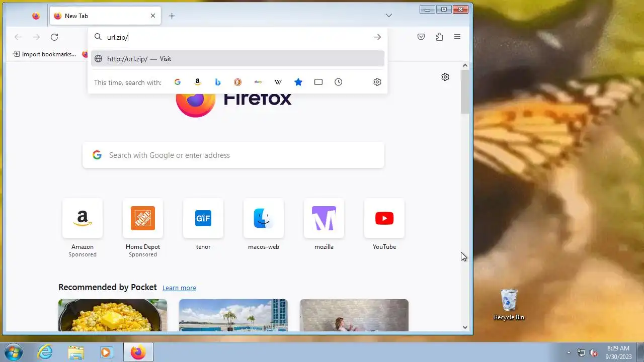Open Save to Pocket button
Viewport: 644px width, 362px height.
coord(421,37)
